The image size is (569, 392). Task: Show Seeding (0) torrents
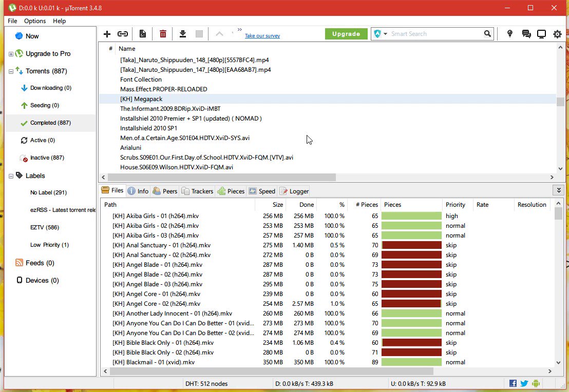pyautogui.click(x=44, y=105)
